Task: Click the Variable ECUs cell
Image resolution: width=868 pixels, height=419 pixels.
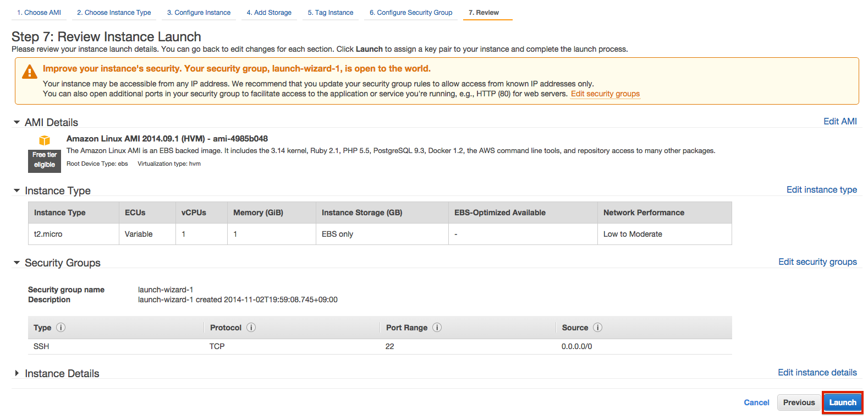Action: point(147,234)
